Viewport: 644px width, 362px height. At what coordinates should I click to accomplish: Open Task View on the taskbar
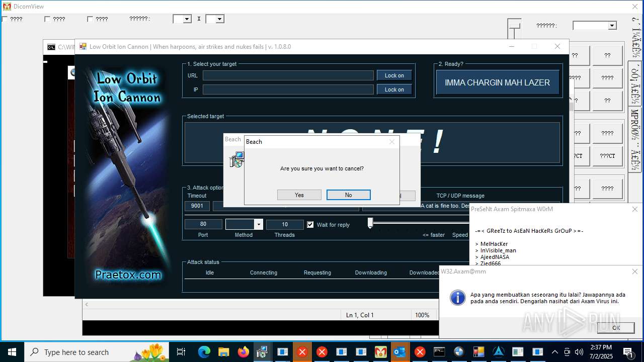pyautogui.click(x=181, y=352)
